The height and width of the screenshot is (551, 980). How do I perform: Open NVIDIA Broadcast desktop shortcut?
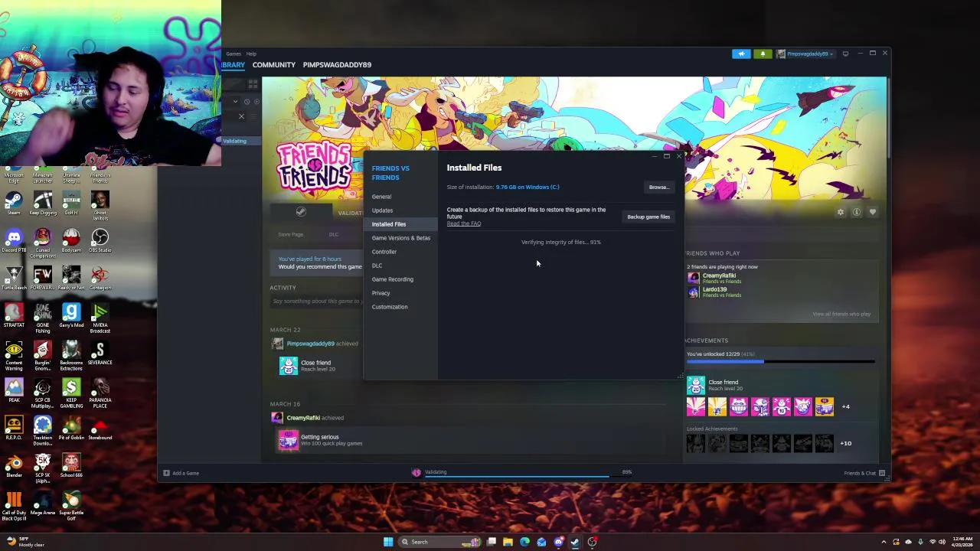coord(100,318)
